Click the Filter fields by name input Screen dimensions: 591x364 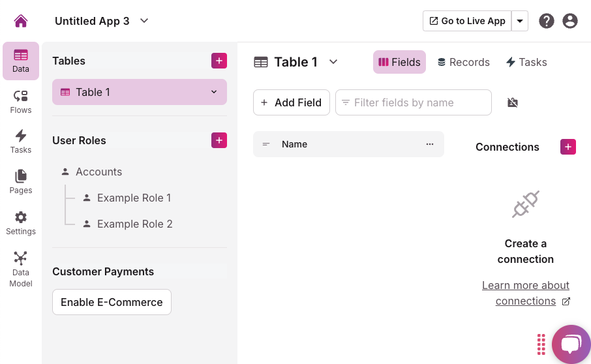click(414, 102)
